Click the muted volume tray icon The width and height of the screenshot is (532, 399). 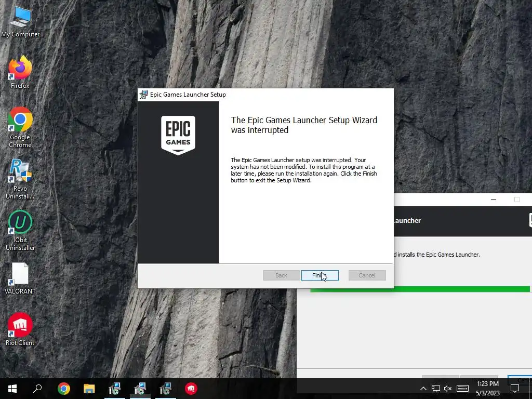point(448,389)
